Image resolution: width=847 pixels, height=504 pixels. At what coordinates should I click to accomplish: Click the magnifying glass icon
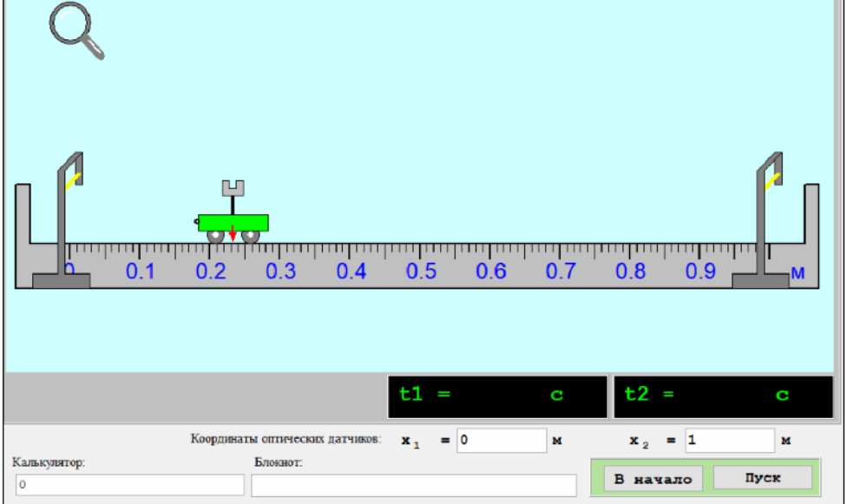[76, 30]
